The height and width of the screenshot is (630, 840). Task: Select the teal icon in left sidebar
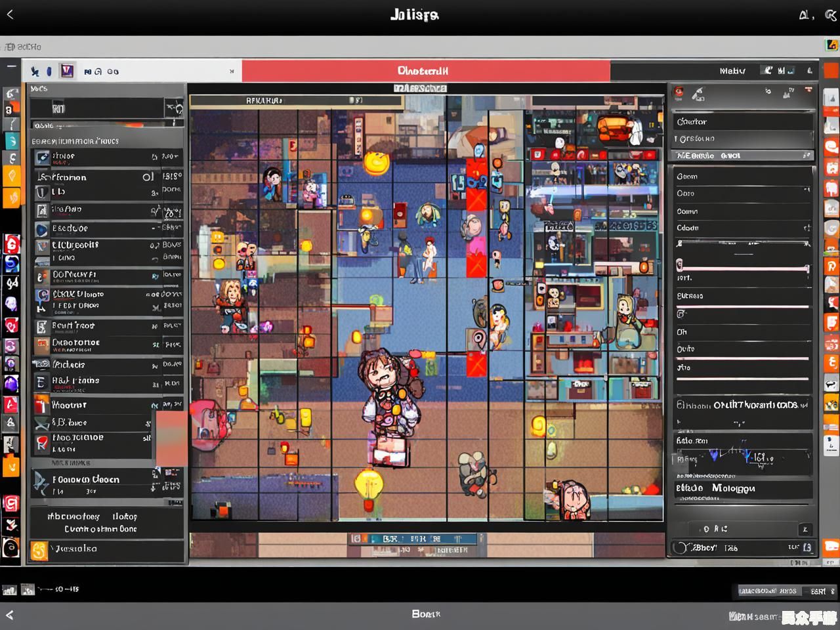pyautogui.click(x=12, y=140)
